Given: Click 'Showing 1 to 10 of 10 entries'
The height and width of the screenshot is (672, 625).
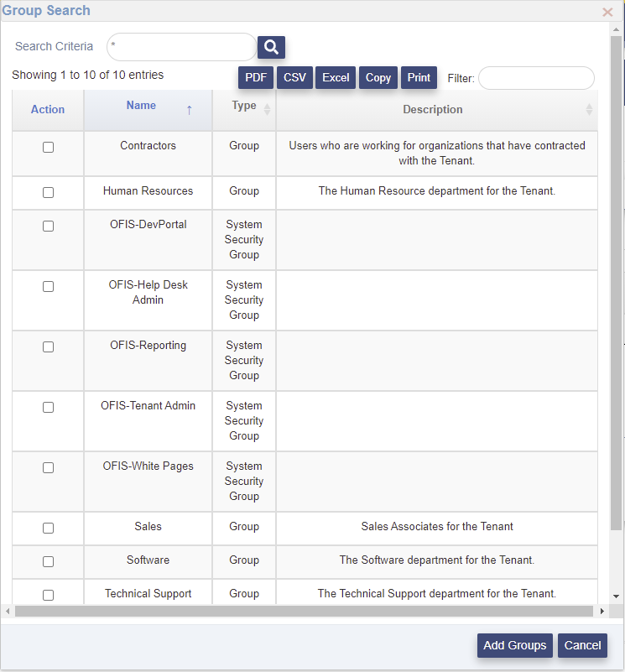Looking at the screenshot, I should tap(88, 75).
